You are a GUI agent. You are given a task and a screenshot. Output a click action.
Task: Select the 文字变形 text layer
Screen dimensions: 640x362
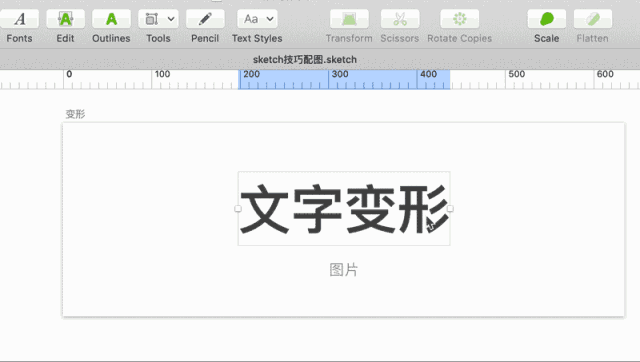click(x=344, y=209)
